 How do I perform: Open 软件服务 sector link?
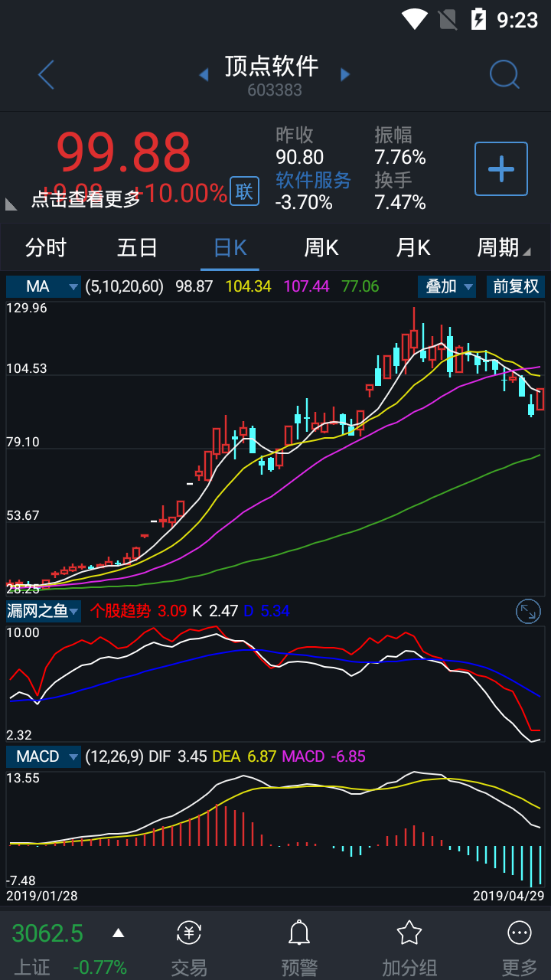(313, 180)
